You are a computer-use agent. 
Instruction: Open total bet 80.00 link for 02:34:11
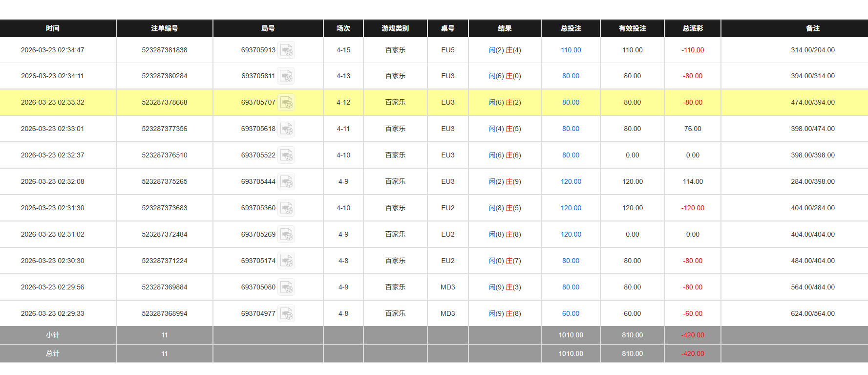[571, 76]
